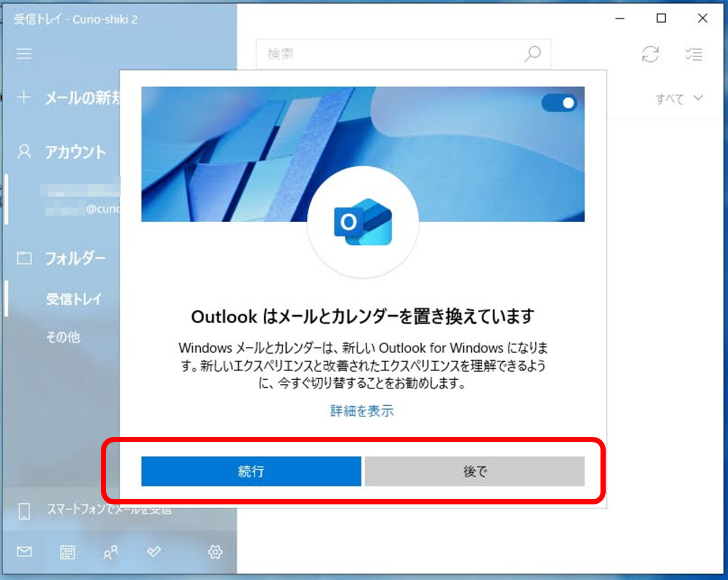728x580 pixels.
Task: Toggle the new Outlook switch in banner
Action: point(559,103)
